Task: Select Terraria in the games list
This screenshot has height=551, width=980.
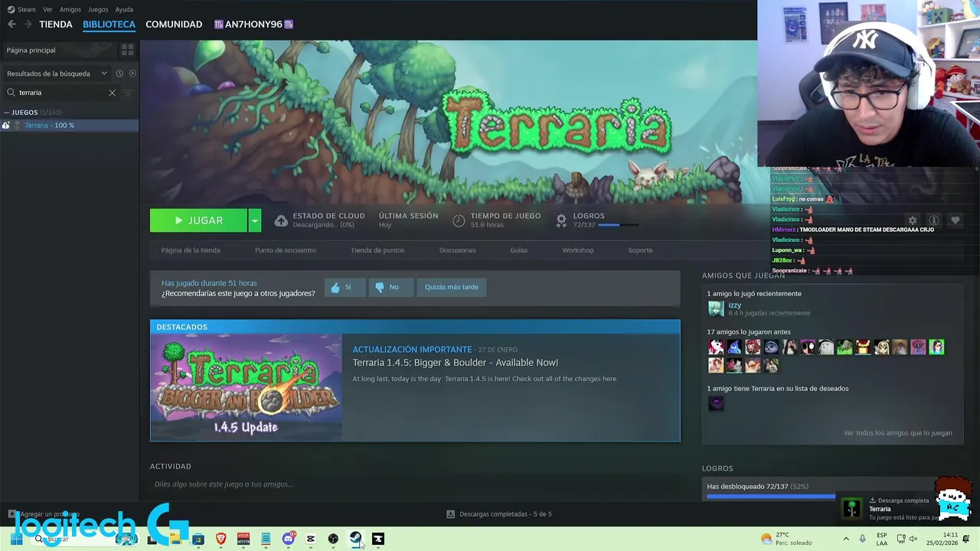Action: pos(69,126)
